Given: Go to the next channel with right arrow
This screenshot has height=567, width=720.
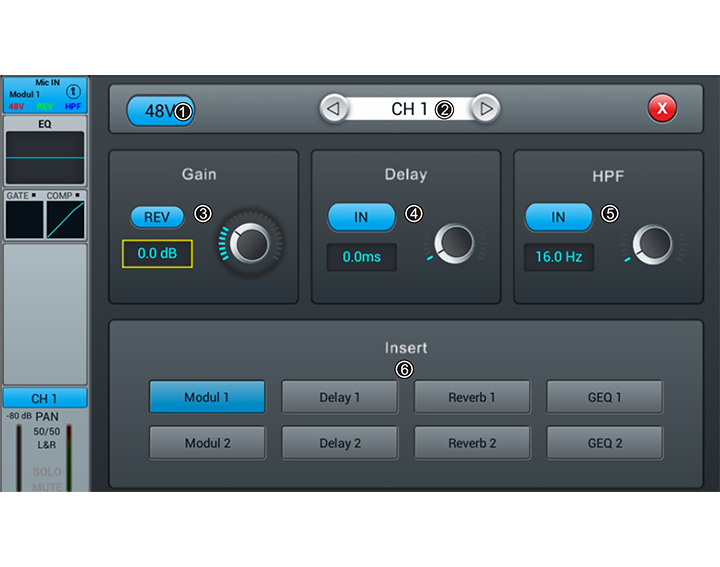Looking at the screenshot, I should (485, 109).
